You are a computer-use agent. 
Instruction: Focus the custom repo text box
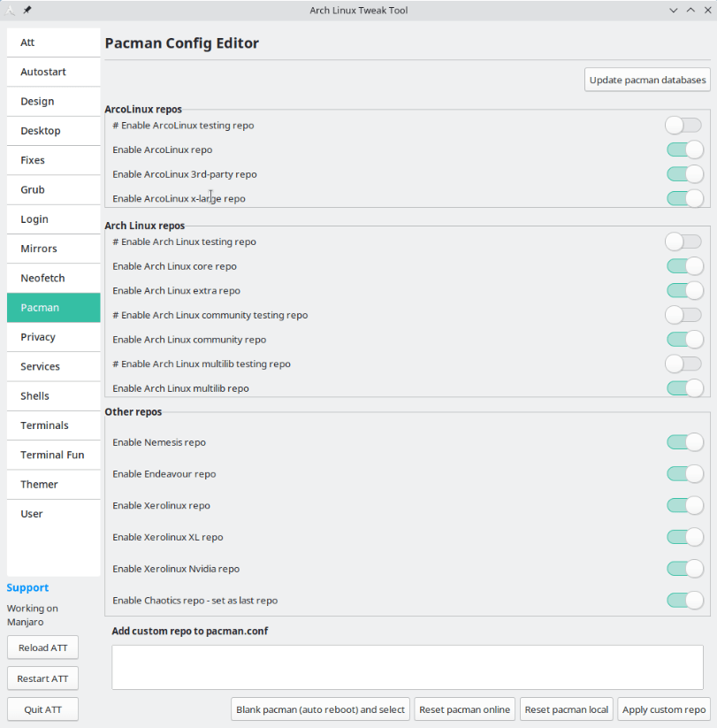pos(408,667)
